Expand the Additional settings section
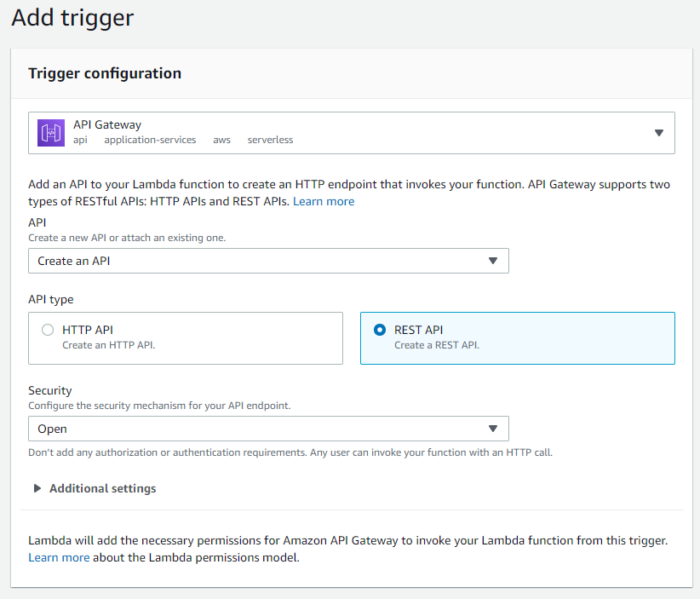The width and height of the screenshot is (700, 599). point(101,488)
